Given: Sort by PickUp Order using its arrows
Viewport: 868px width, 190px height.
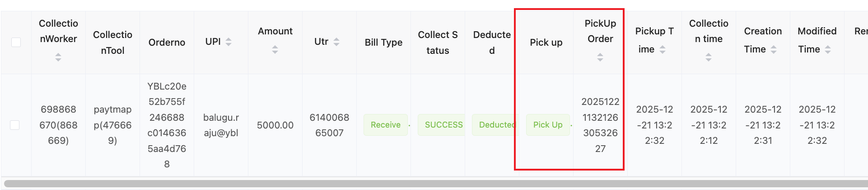Looking at the screenshot, I should click(x=600, y=57).
